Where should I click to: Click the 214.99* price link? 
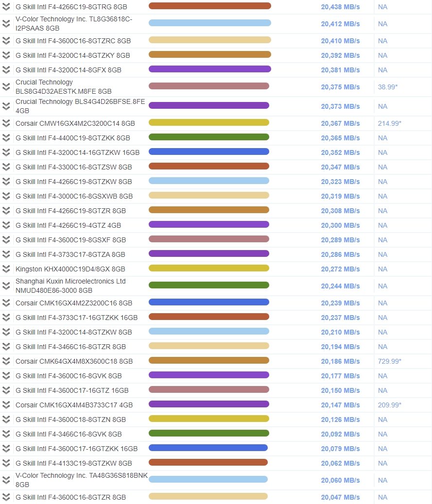390,123
